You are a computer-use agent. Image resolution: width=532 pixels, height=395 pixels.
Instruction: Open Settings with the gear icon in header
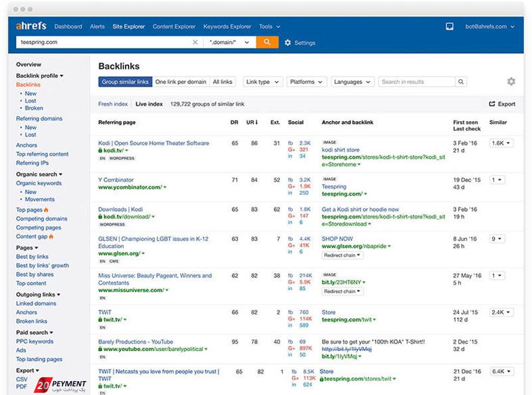288,43
